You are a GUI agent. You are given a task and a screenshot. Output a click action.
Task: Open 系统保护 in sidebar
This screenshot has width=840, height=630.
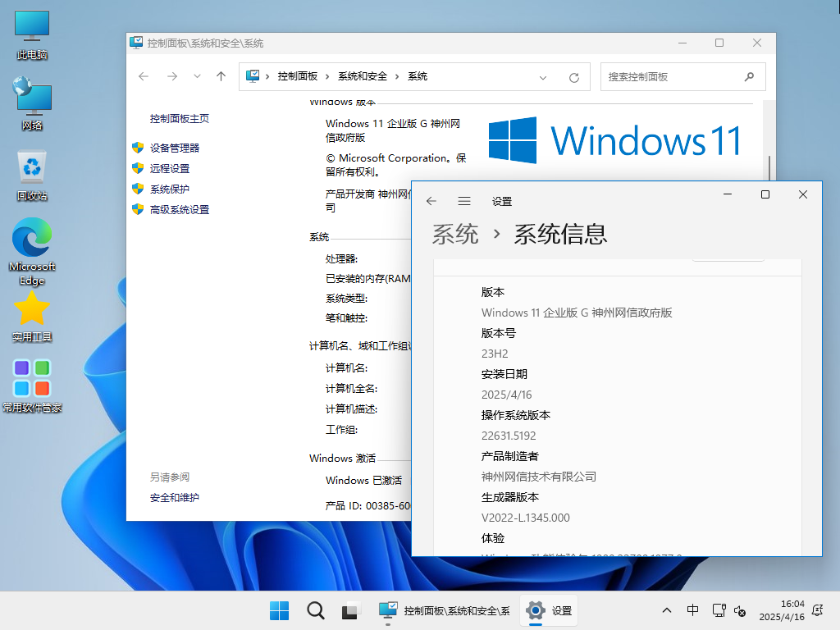pos(169,189)
